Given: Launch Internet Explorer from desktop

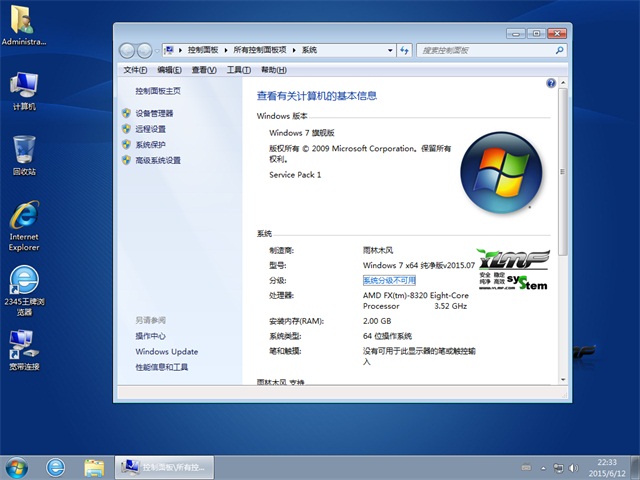Looking at the screenshot, I should 24,225.
